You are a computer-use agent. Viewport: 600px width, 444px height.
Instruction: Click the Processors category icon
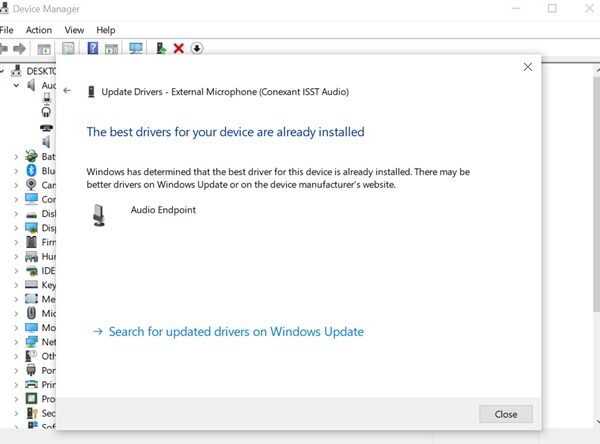coord(31,399)
